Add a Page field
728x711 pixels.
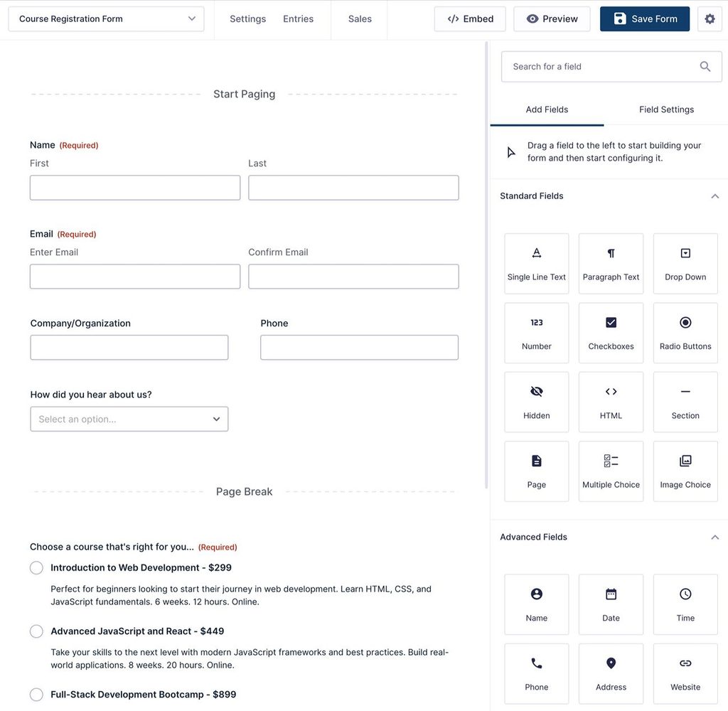[x=536, y=471]
